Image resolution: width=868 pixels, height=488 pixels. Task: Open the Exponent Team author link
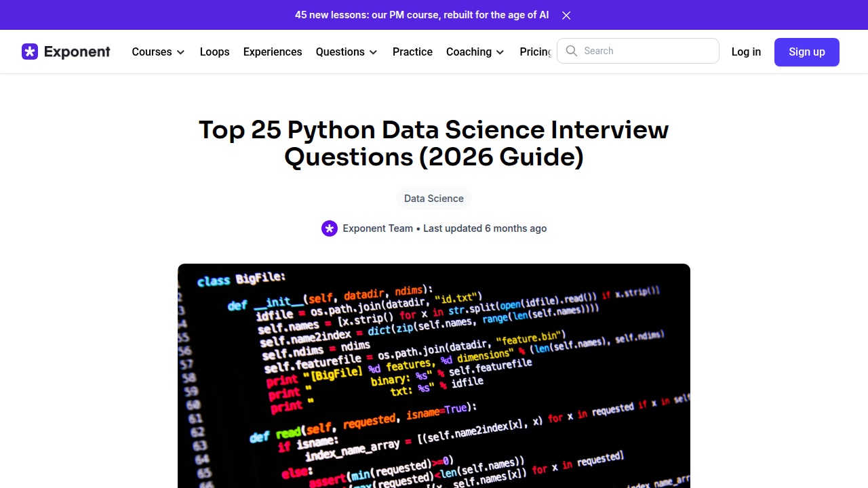pos(378,228)
